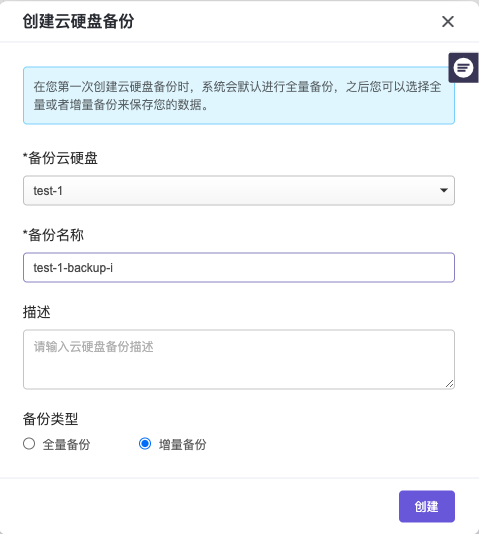
Task: Open the floating chat feedback icon
Action: 463,68
